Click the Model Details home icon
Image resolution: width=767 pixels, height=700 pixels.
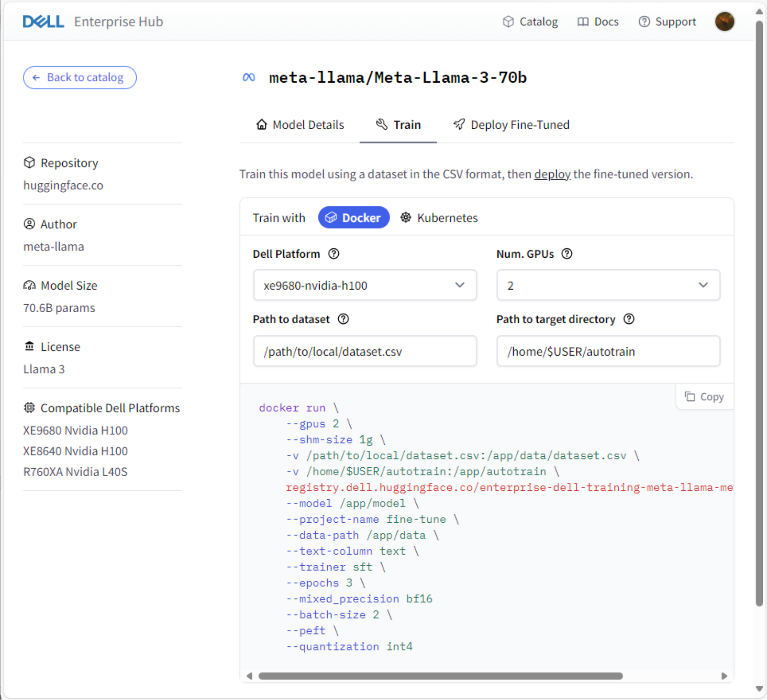click(262, 124)
